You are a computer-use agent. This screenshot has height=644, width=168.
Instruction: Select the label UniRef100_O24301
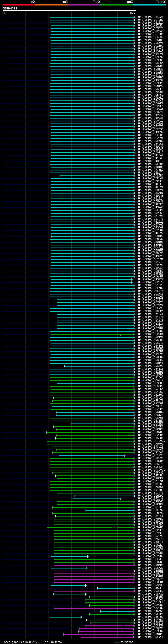click(151, 346)
